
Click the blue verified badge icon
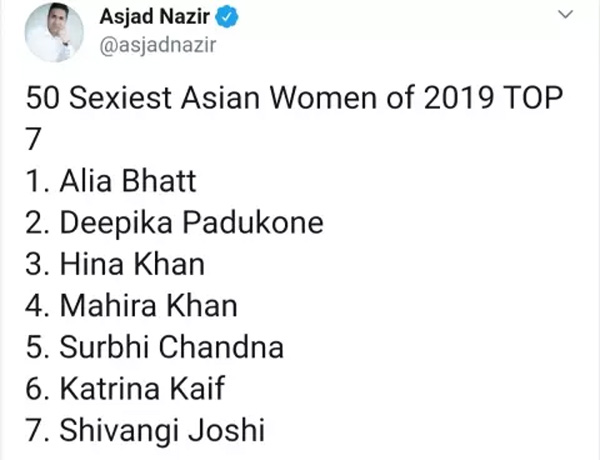(x=227, y=17)
